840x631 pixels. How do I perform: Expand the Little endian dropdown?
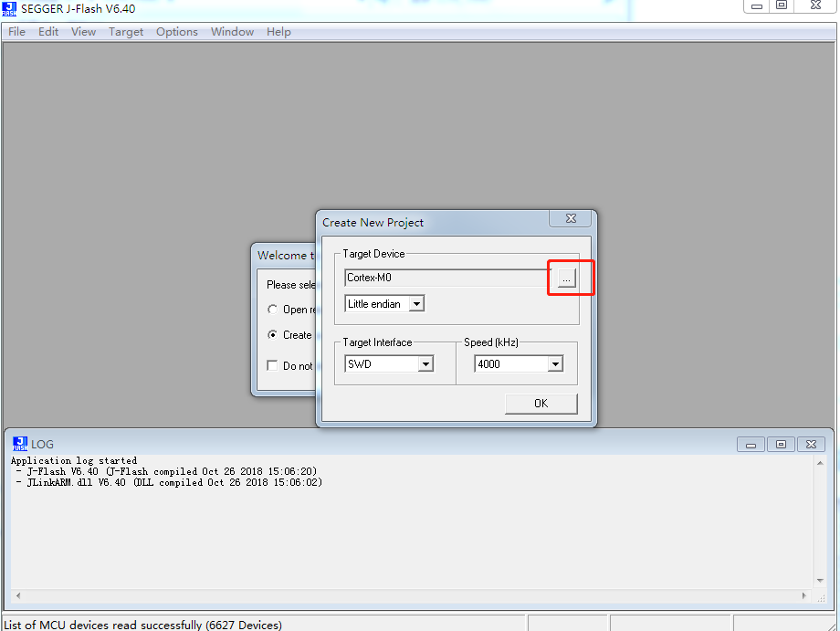[x=416, y=304]
